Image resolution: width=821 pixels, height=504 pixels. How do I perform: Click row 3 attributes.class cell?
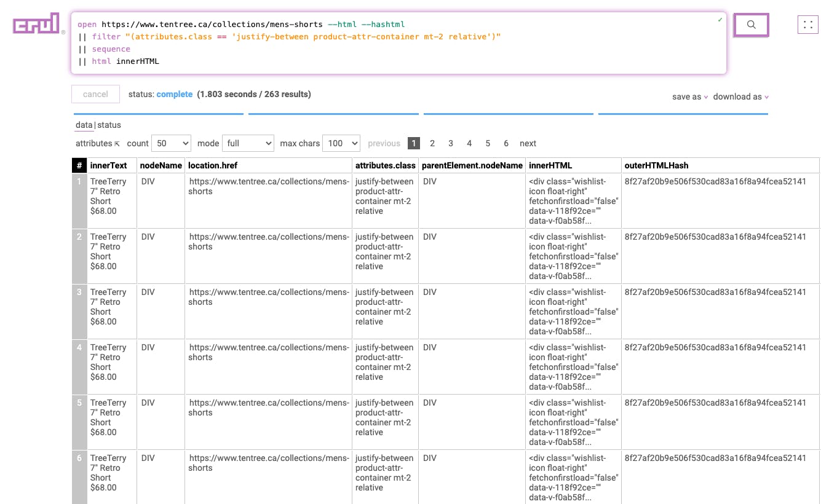pos(386,311)
